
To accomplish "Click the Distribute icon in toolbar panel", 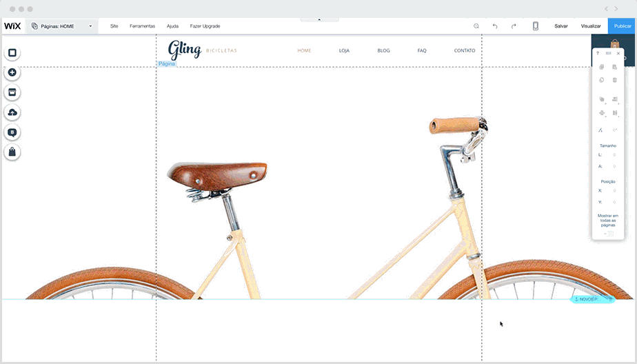I will click(x=602, y=113).
